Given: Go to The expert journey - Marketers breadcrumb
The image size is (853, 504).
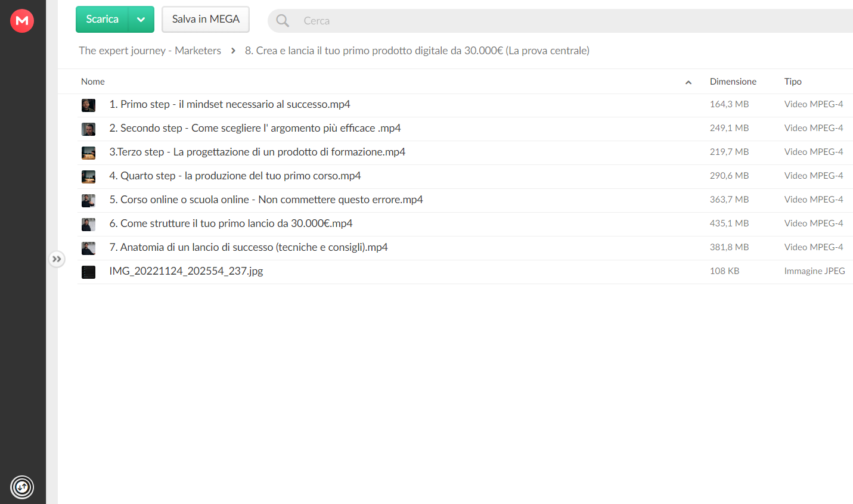Looking at the screenshot, I should coord(150,51).
